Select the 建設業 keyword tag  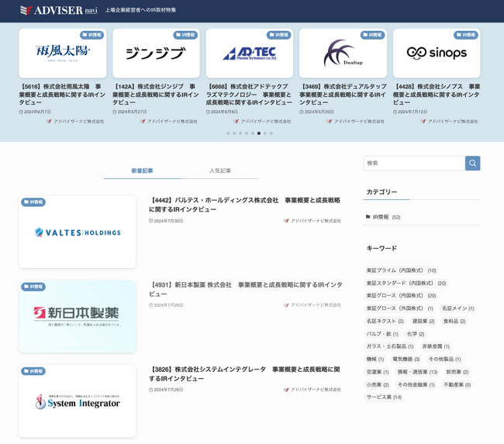coord(423,322)
